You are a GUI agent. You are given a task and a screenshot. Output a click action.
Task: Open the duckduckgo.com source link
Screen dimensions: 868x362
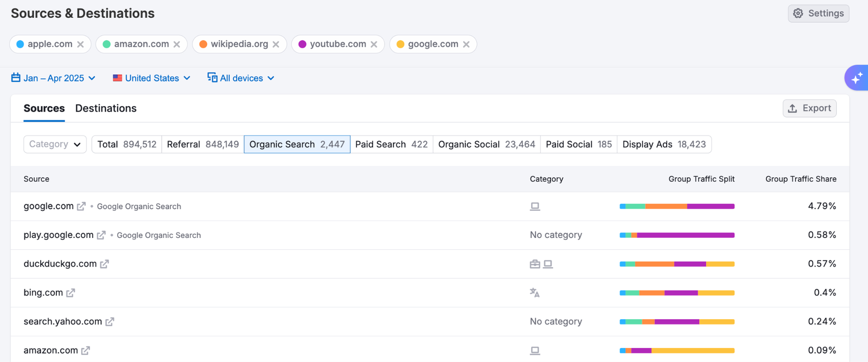tap(60, 263)
